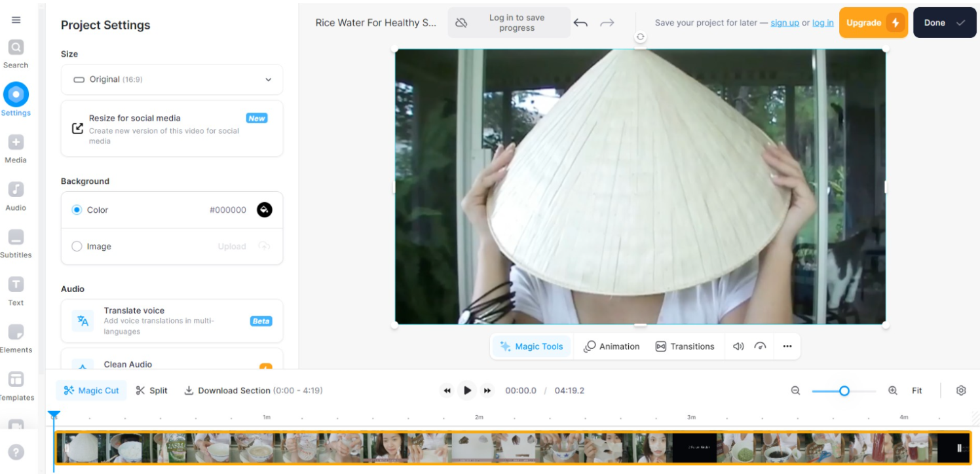Open the black background color picker swatch
Viewport: 980px width, 474px height.
tap(264, 210)
